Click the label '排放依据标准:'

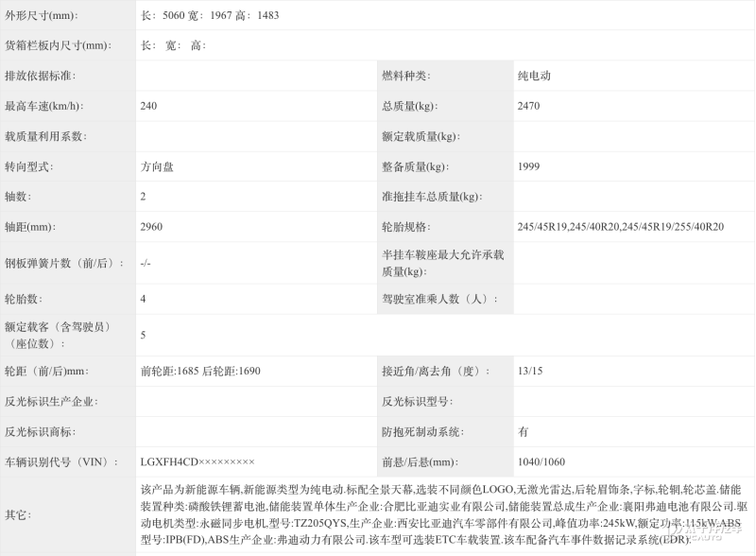pos(40,76)
